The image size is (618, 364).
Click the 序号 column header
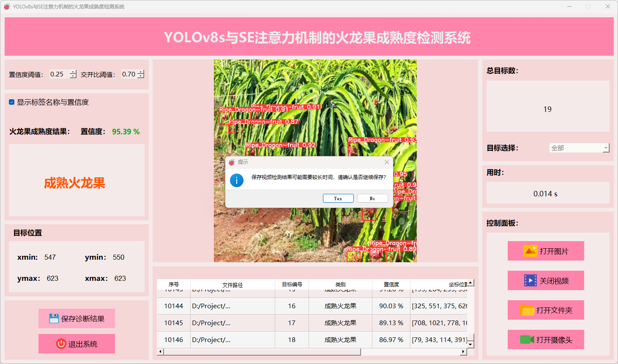[174, 285]
